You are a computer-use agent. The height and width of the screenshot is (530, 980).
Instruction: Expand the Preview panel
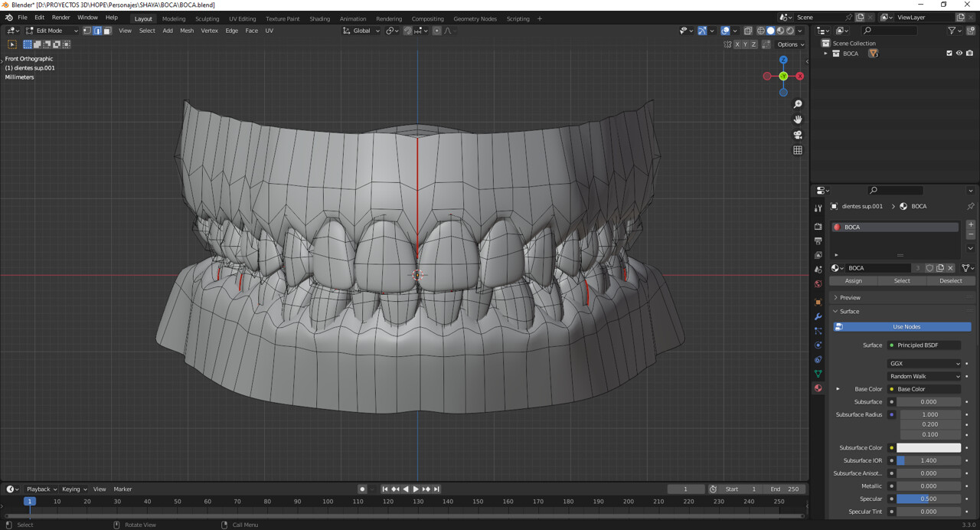(x=850, y=297)
